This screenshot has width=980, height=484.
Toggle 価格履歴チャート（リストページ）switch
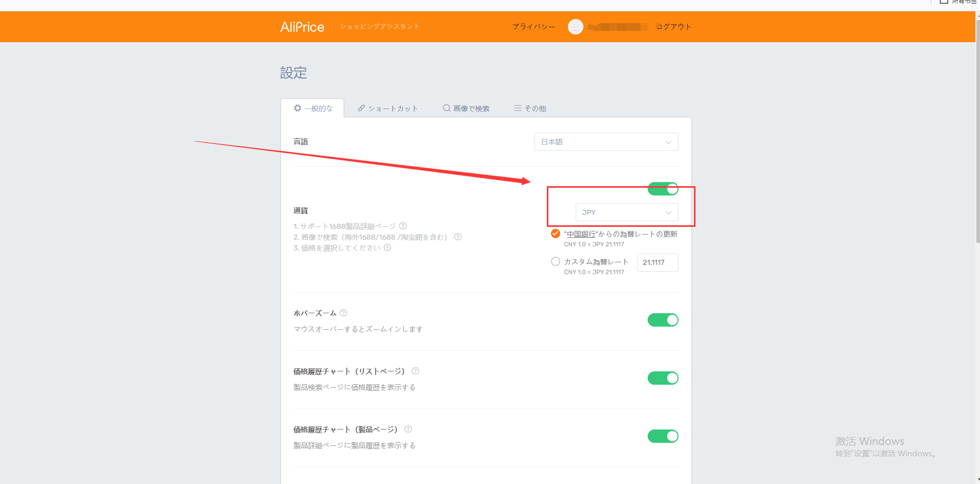[x=663, y=378]
